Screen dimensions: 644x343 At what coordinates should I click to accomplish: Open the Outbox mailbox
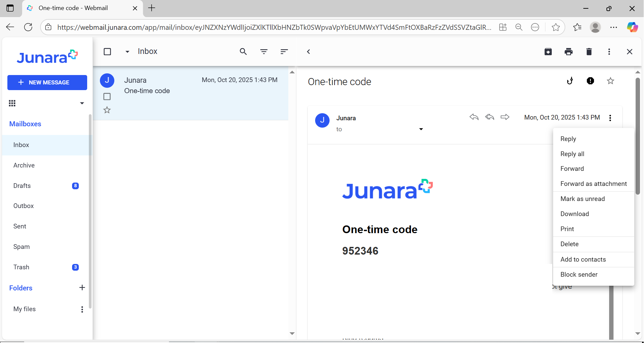pyautogui.click(x=46, y=206)
